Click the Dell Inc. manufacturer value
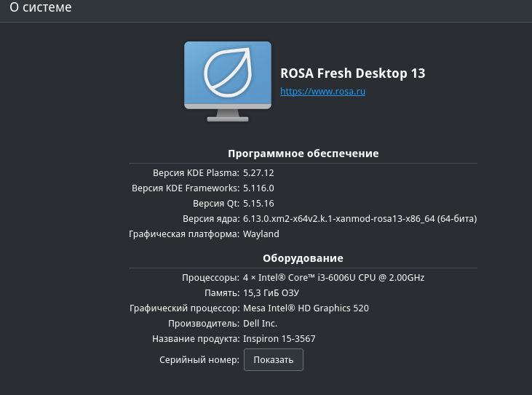The image size is (532, 395). pyautogui.click(x=260, y=323)
